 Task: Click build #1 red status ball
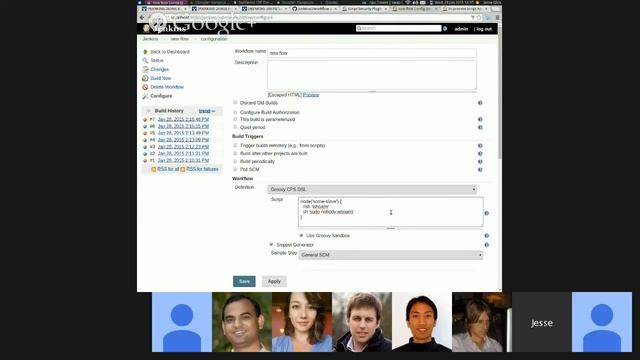pos(145,161)
